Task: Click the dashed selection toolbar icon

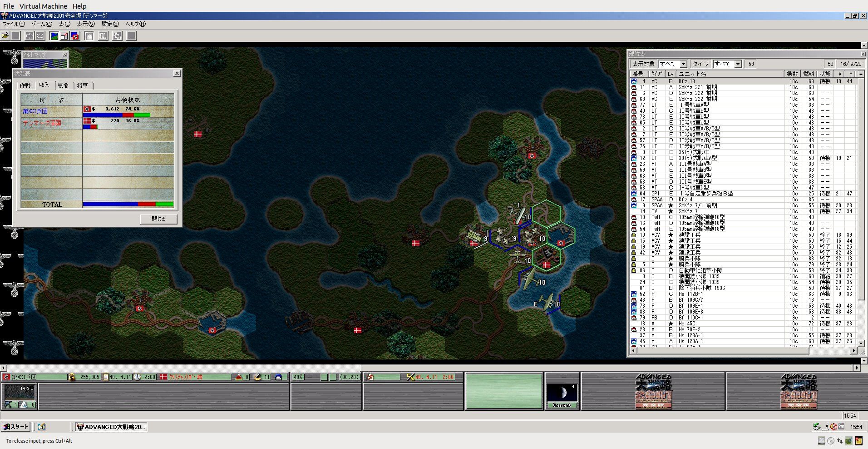Action: coord(40,36)
